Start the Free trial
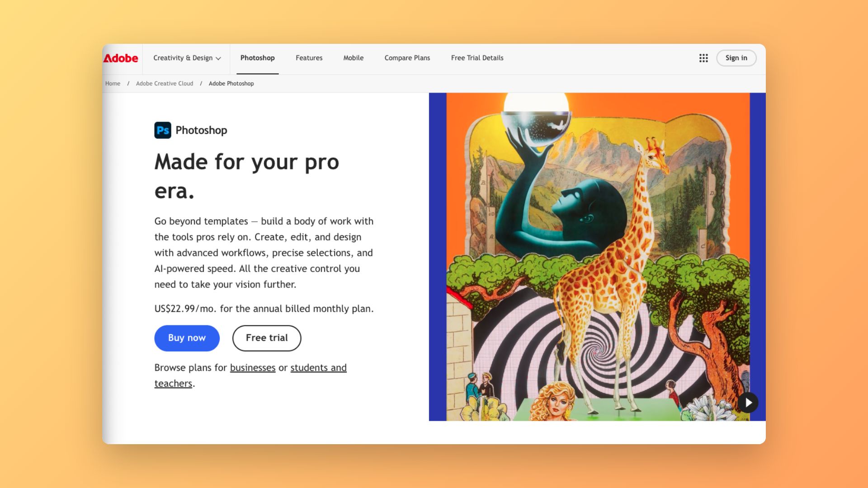Screen dimensions: 868x488 click(x=267, y=338)
